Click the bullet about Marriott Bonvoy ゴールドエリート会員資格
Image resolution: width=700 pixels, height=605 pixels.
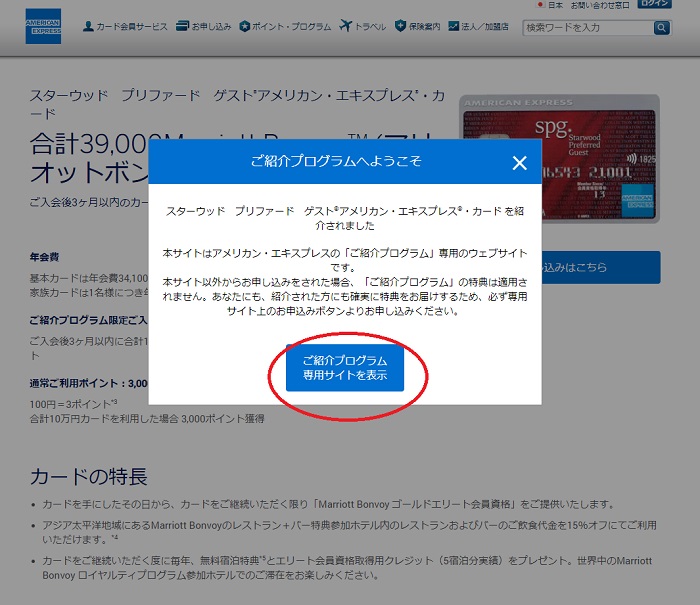click(x=328, y=504)
